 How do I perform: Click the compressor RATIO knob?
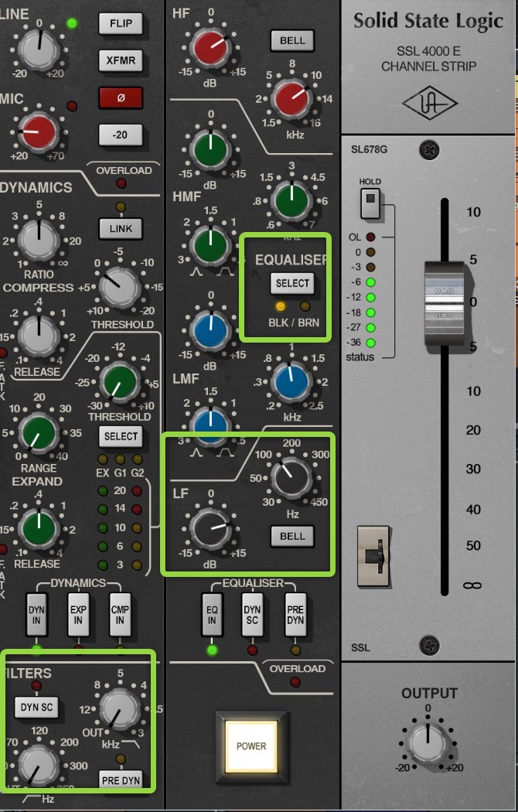tap(39, 240)
